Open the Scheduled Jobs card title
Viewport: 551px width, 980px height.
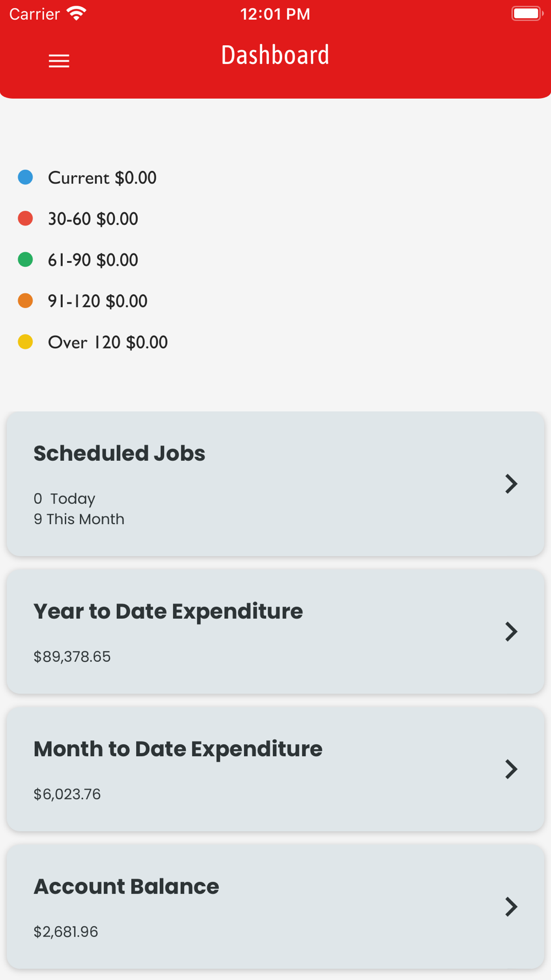(119, 454)
